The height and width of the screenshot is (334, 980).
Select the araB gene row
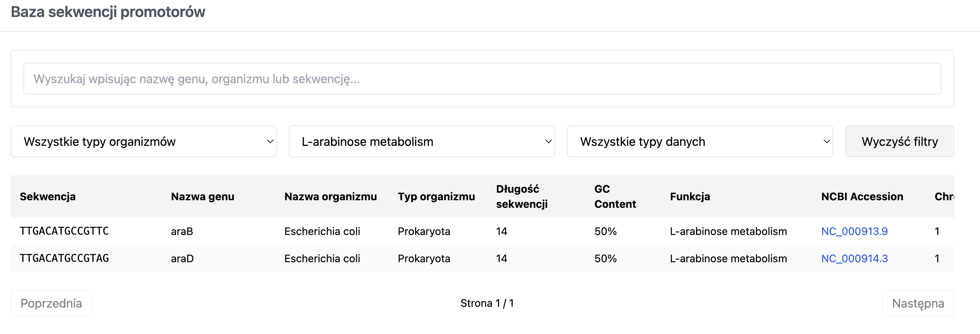click(x=482, y=231)
